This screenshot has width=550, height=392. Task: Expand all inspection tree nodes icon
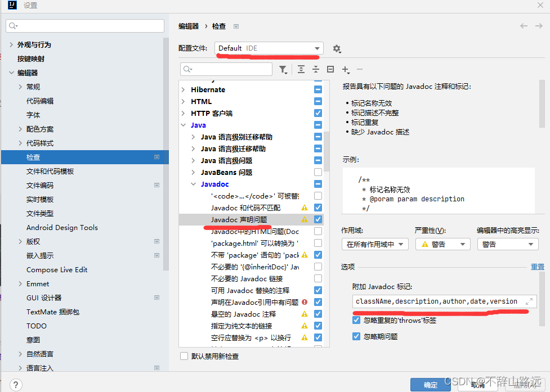click(302, 70)
